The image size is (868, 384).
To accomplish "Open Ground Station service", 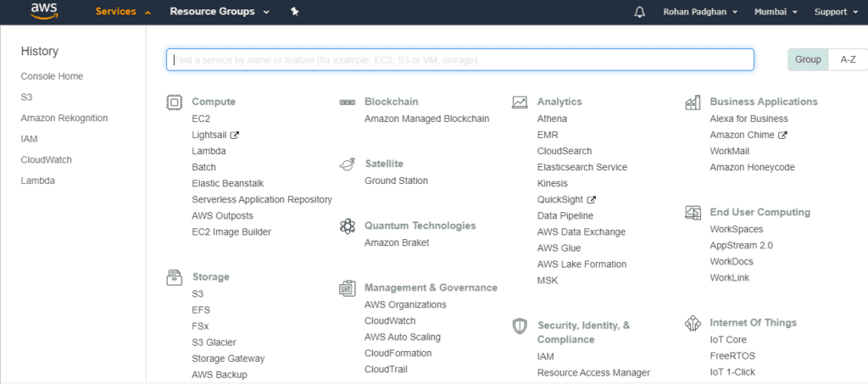I will pyautogui.click(x=397, y=181).
